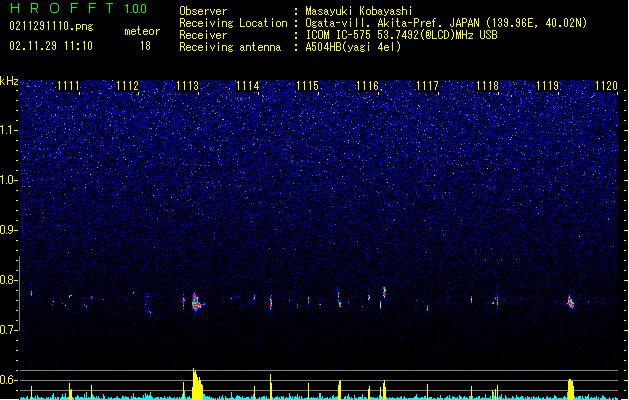Select the Ogata-vill. Akita-Pref. JAPAN location text
This screenshot has width=629, height=400.
pyautogui.click(x=446, y=23)
